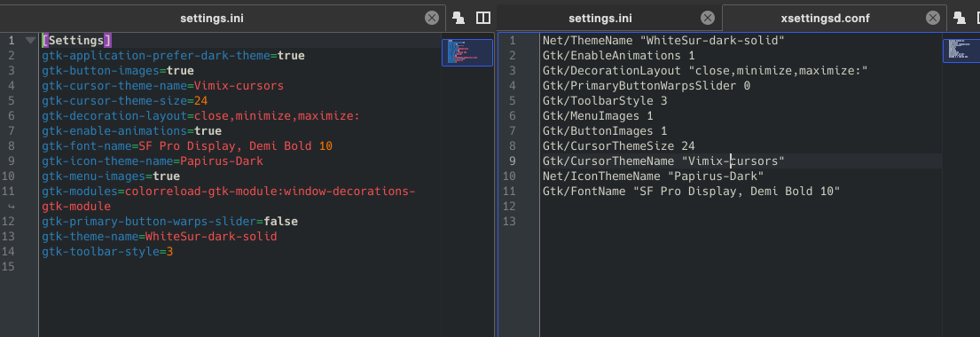Open document history icon in right pane

pos(960,18)
